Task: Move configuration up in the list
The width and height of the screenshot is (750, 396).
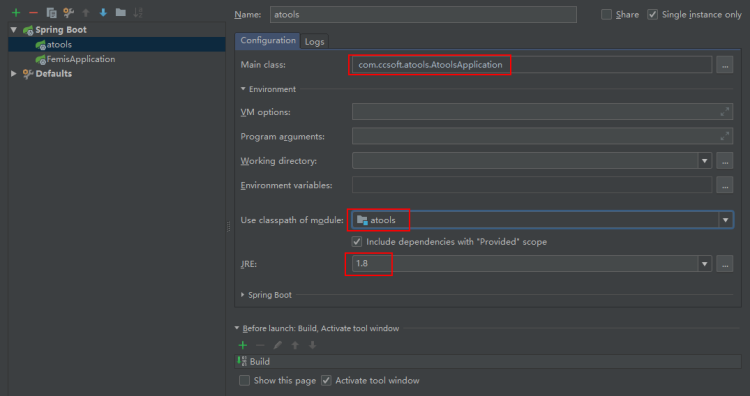Action: (86, 13)
